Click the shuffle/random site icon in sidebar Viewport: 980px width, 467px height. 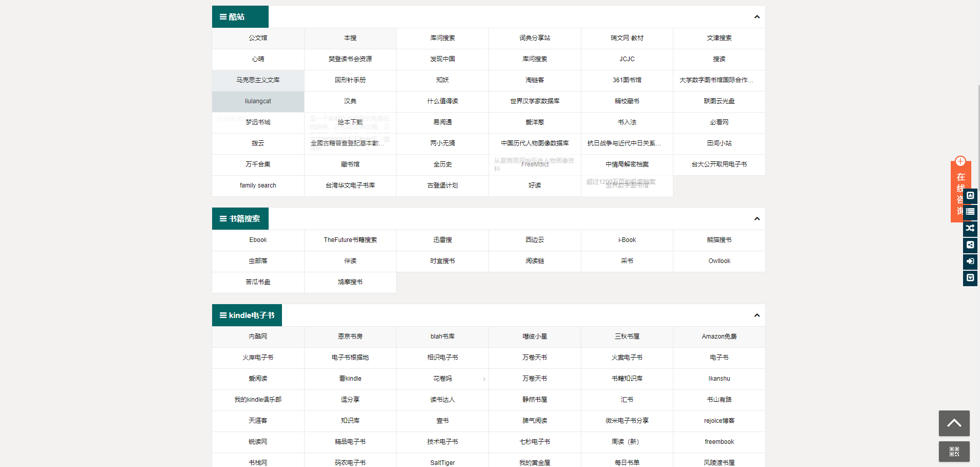click(x=970, y=229)
